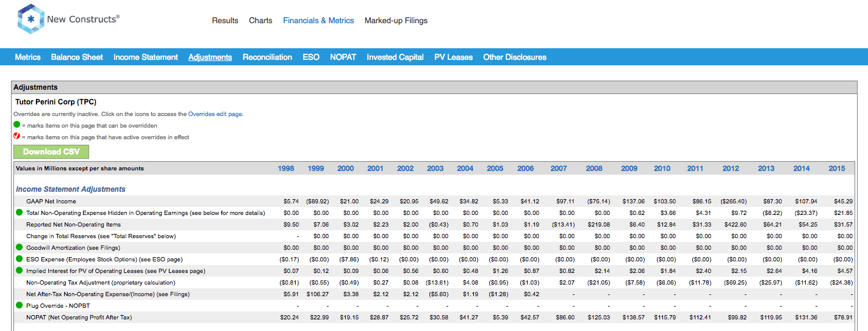Screen dimensions: 868x331
Task: Click the 2005 year column header
Action: [495, 169]
